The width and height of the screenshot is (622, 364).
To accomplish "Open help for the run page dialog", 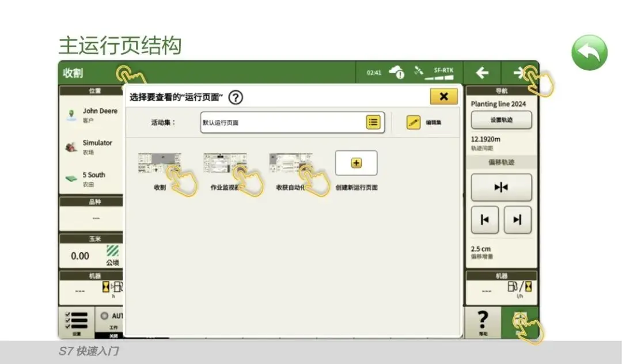I will pyautogui.click(x=236, y=97).
